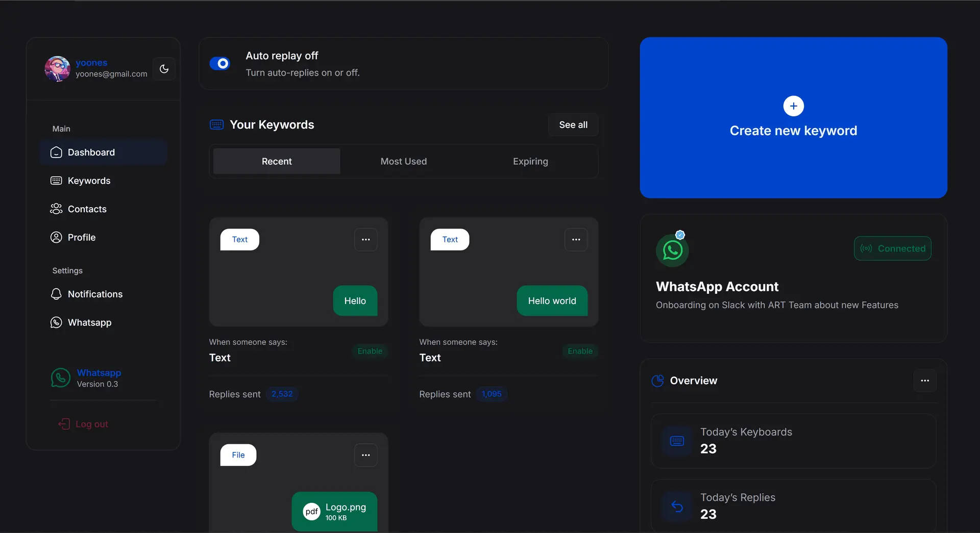Click Enable badge under Hello world keyword

pos(580,351)
